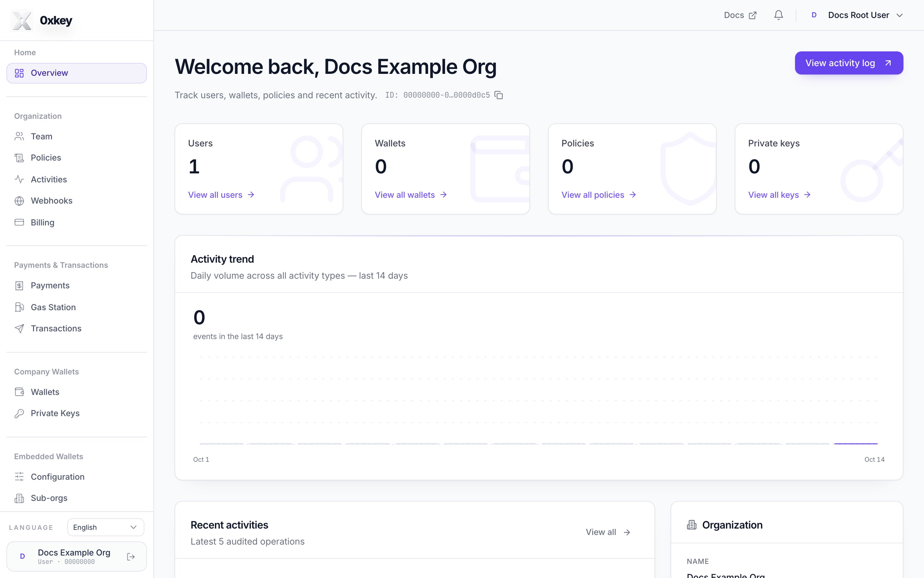Image resolution: width=924 pixels, height=578 pixels.
Task: Click View all in Recent activities
Action: tap(608, 532)
